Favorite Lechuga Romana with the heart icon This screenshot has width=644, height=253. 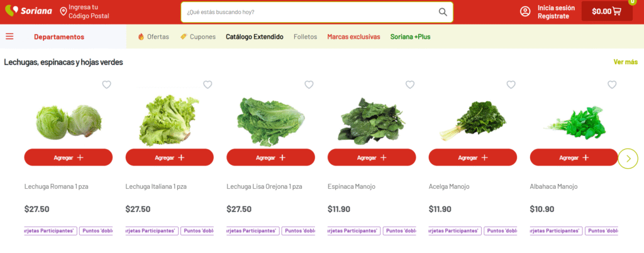coord(106,84)
